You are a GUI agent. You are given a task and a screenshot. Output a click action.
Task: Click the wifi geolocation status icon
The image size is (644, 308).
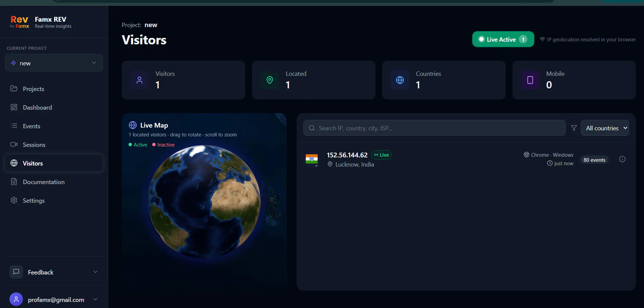click(542, 39)
